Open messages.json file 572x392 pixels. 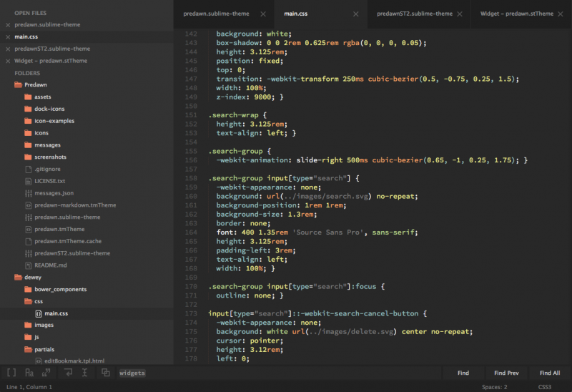pyautogui.click(x=54, y=193)
